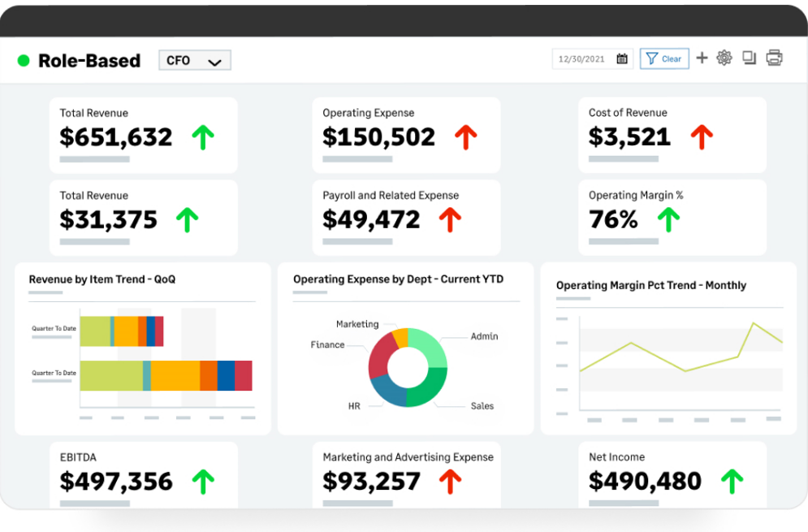Expand the CFO role dropdown

pos(195,61)
